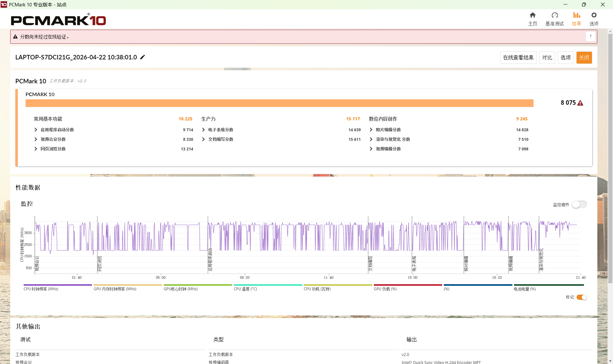The height and width of the screenshot is (364, 613).
Task: Click the question mark help icon in banner
Action: 591,37
